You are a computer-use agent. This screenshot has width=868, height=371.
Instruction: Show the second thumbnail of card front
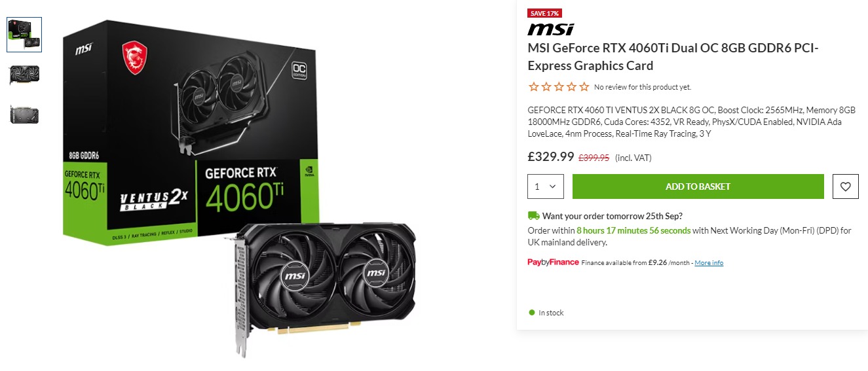24,75
